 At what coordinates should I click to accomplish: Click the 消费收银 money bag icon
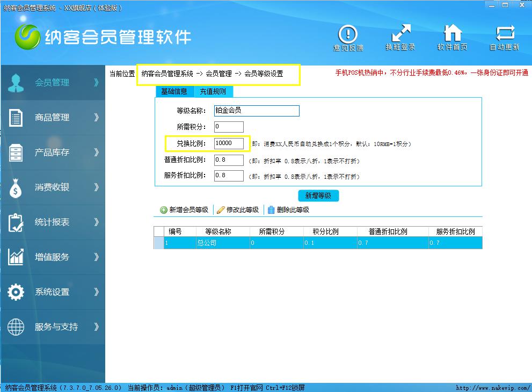(16, 187)
